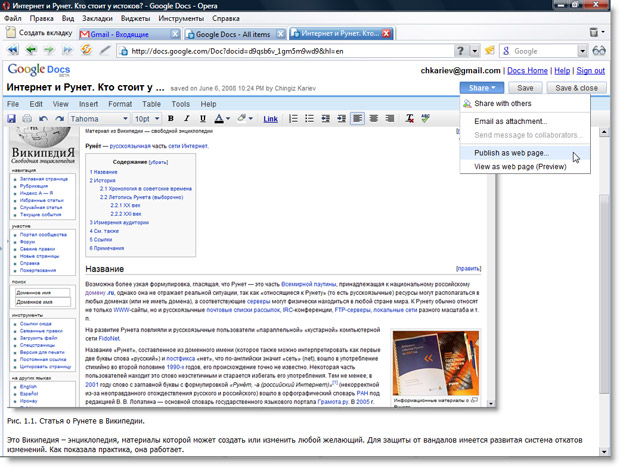The width and height of the screenshot is (620, 467).
Task: Decrease the paragraph indent
Action: click(325, 118)
